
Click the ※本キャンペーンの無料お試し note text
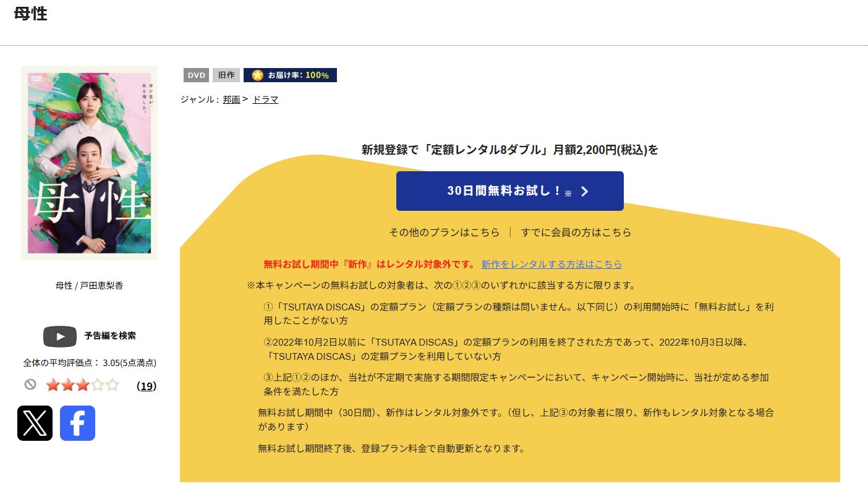click(x=441, y=285)
